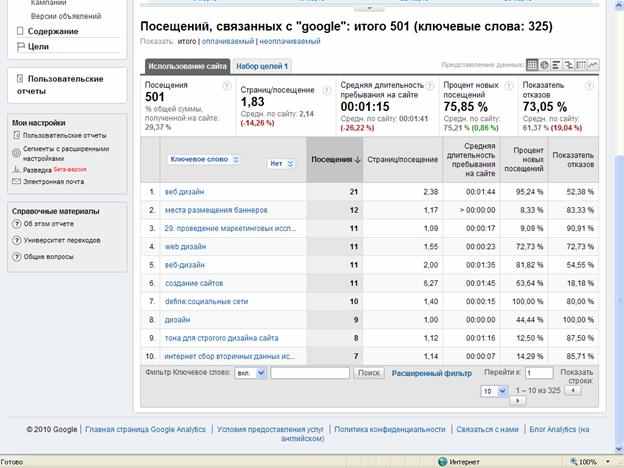
Task: Open keyword web дизайн
Action: pos(185,247)
